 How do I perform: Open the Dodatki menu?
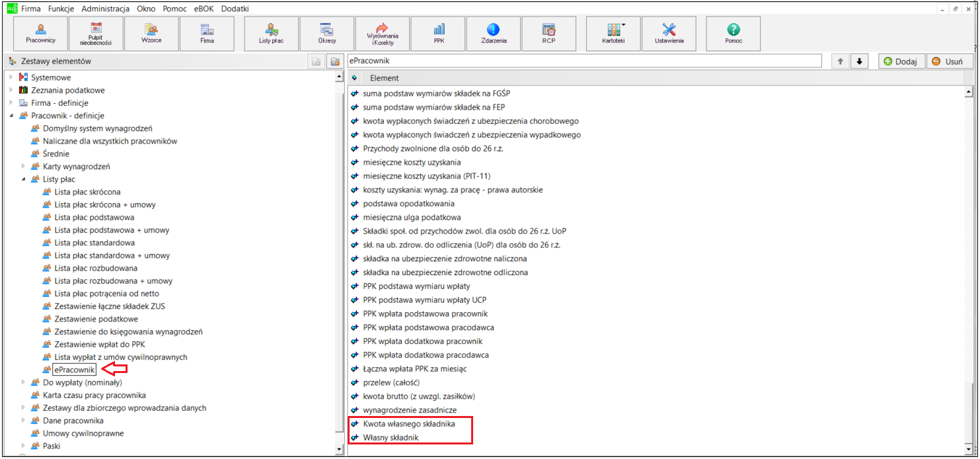[235, 9]
